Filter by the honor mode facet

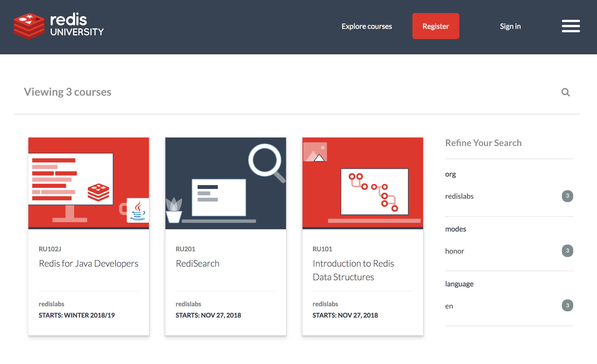pyautogui.click(x=454, y=251)
